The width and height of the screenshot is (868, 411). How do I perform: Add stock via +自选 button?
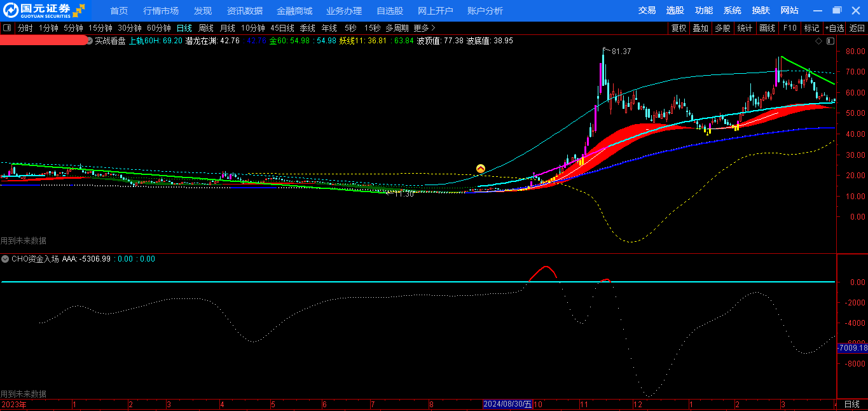pyautogui.click(x=834, y=28)
